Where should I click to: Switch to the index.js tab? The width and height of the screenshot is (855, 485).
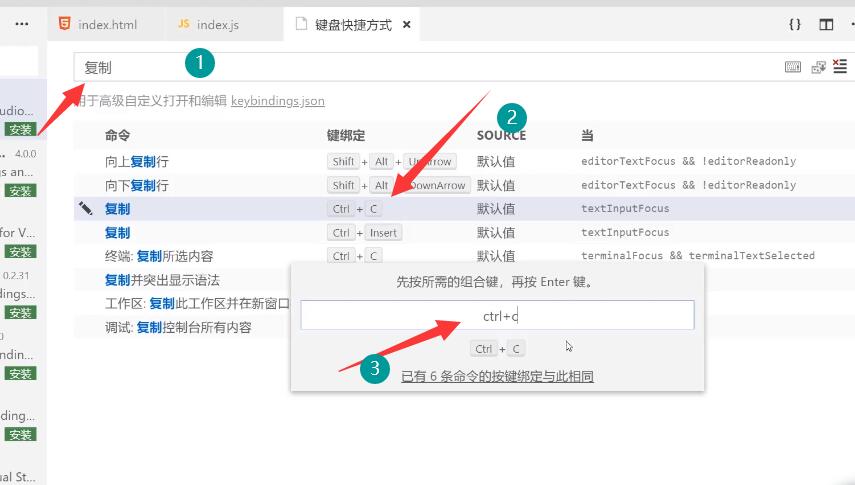tap(209, 25)
